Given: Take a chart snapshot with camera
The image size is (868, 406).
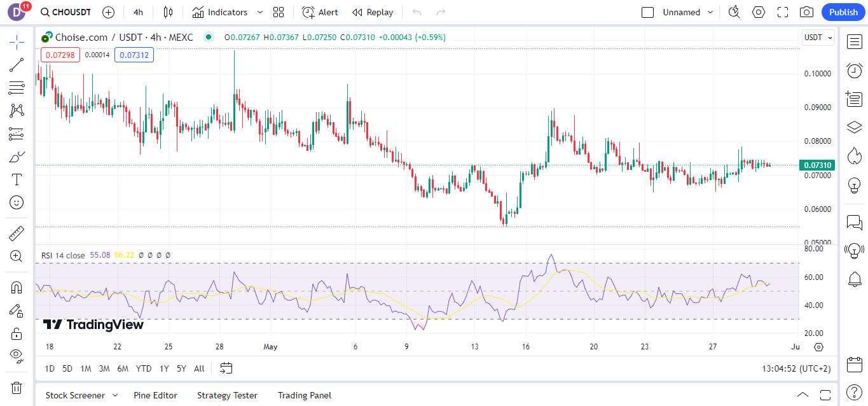Looking at the screenshot, I should [806, 12].
